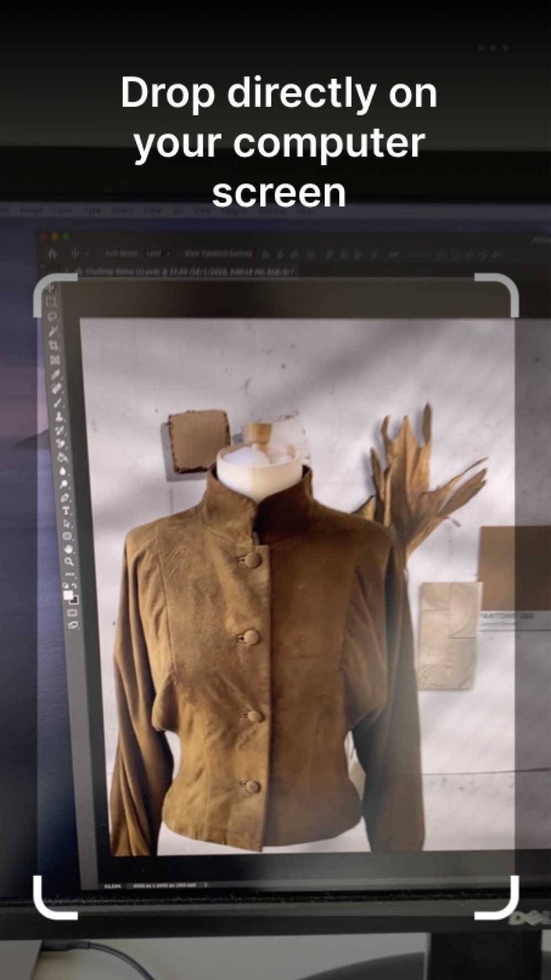Select the Dodge tool
The image size is (551, 980).
(x=63, y=484)
